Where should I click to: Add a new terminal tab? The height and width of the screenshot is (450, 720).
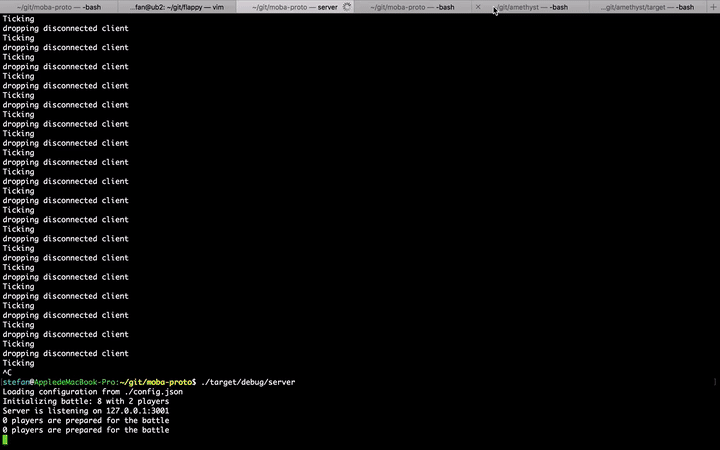[x=713, y=7]
